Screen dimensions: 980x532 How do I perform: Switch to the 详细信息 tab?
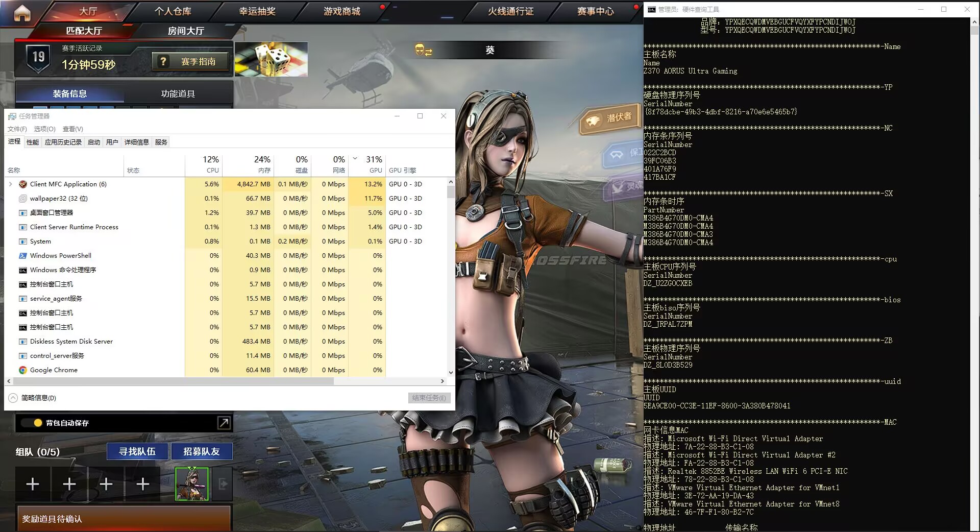point(137,142)
